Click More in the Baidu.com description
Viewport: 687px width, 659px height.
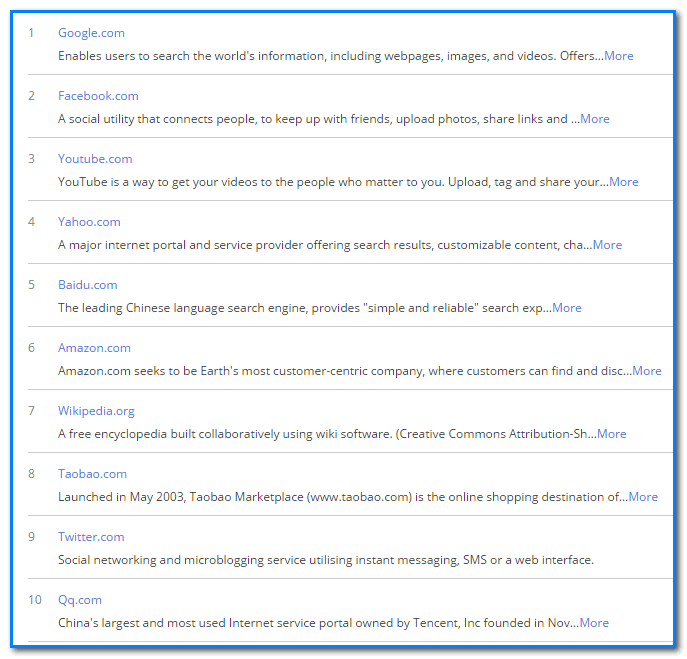click(567, 308)
